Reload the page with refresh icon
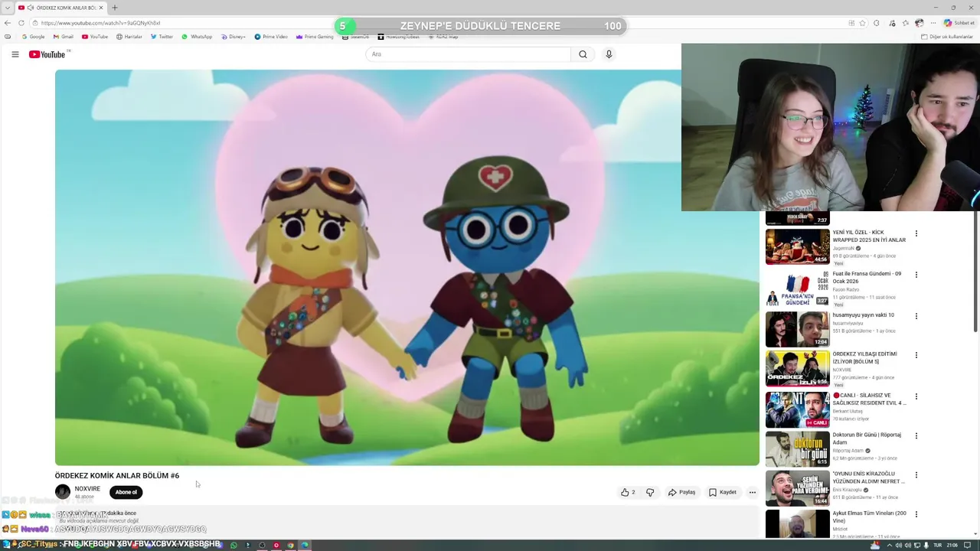The image size is (980, 551). 21,23
